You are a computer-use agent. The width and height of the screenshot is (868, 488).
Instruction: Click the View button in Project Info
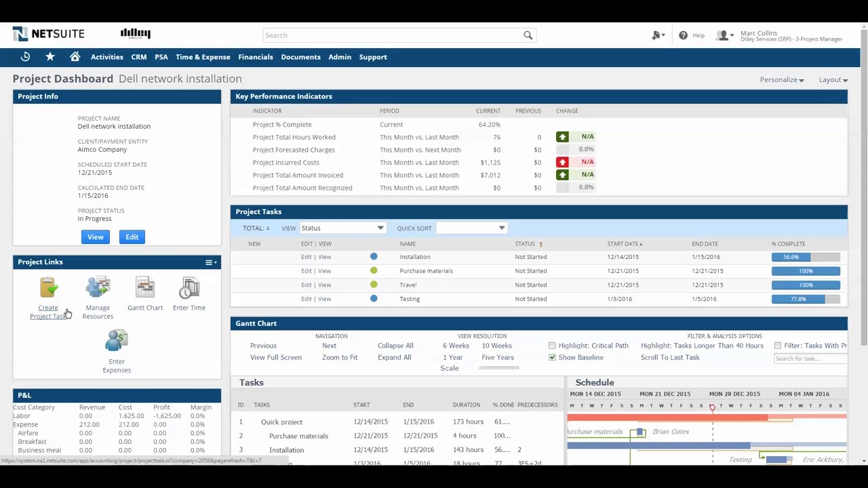pyautogui.click(x=95, y=237)
